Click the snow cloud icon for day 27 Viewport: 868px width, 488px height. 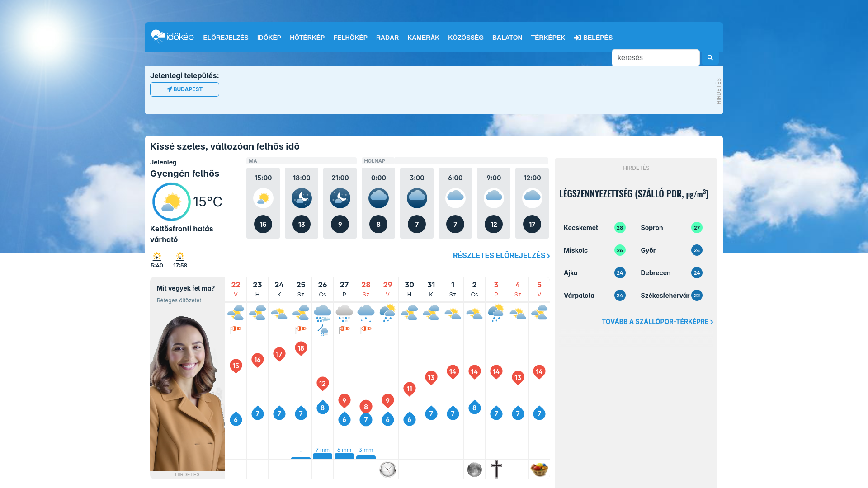[344, 313]
